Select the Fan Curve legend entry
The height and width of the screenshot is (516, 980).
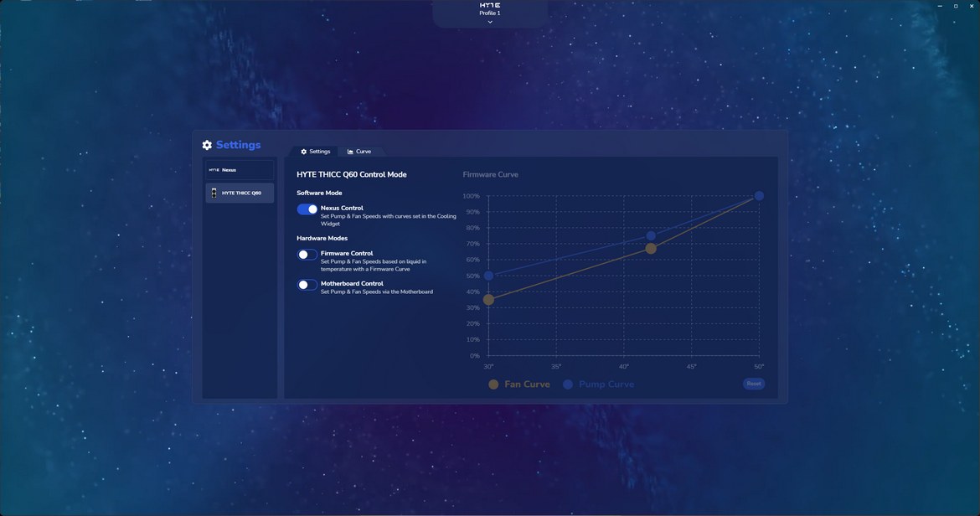pos(519,384)
